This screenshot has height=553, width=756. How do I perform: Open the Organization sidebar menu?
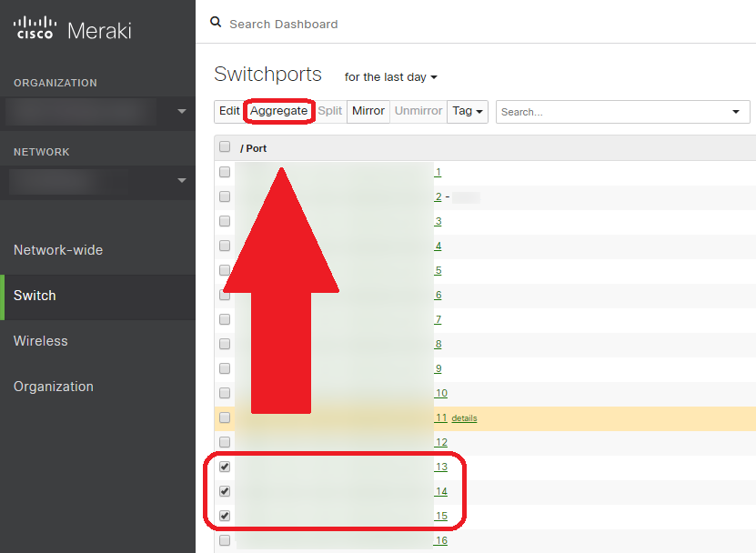point(54,387)
